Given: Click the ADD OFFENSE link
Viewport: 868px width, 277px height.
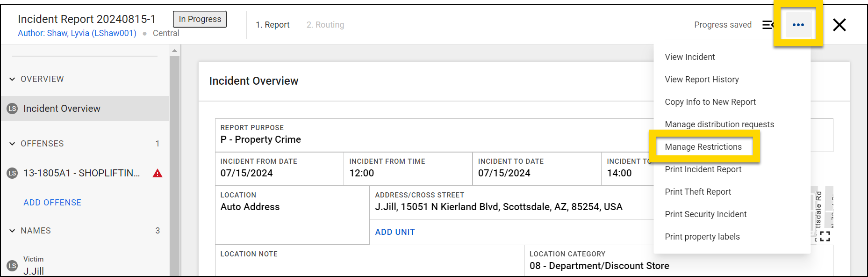Looking at the screenshot, I should coord(52,203).
